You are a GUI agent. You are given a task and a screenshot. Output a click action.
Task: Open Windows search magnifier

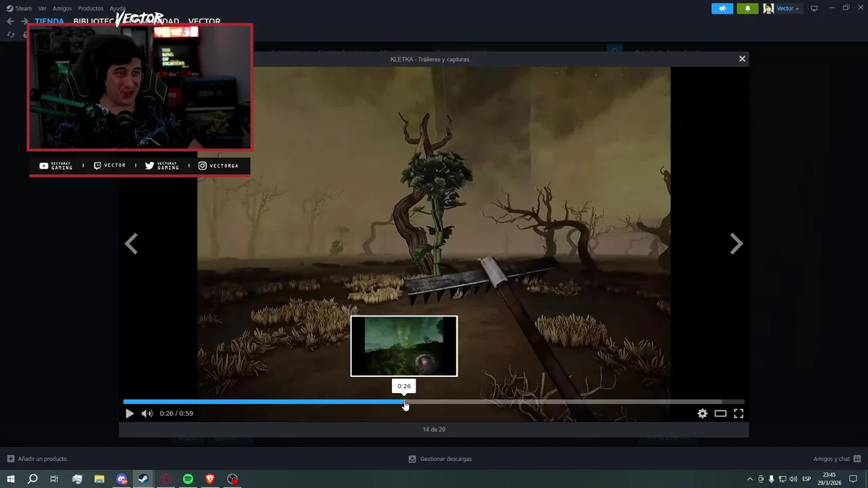pos(32,479)
